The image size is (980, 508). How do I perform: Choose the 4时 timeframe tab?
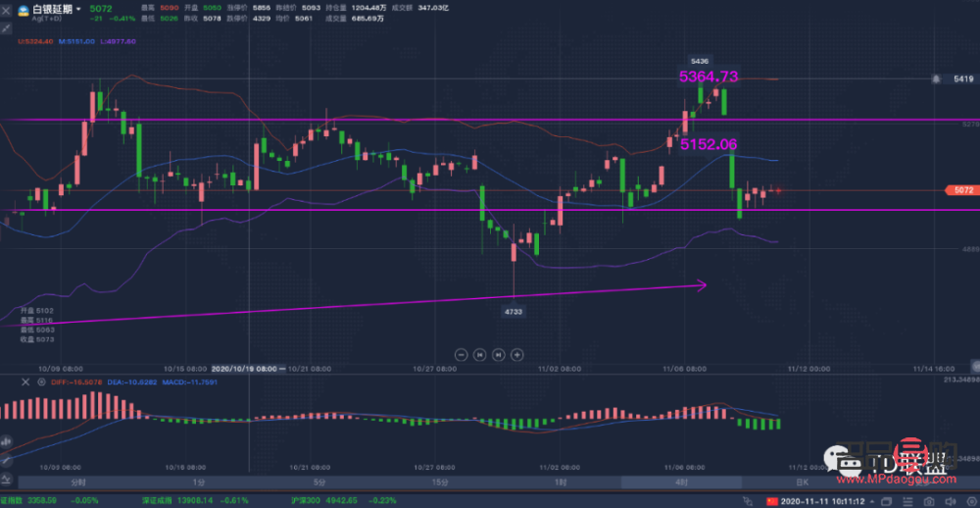pos(681,483)
